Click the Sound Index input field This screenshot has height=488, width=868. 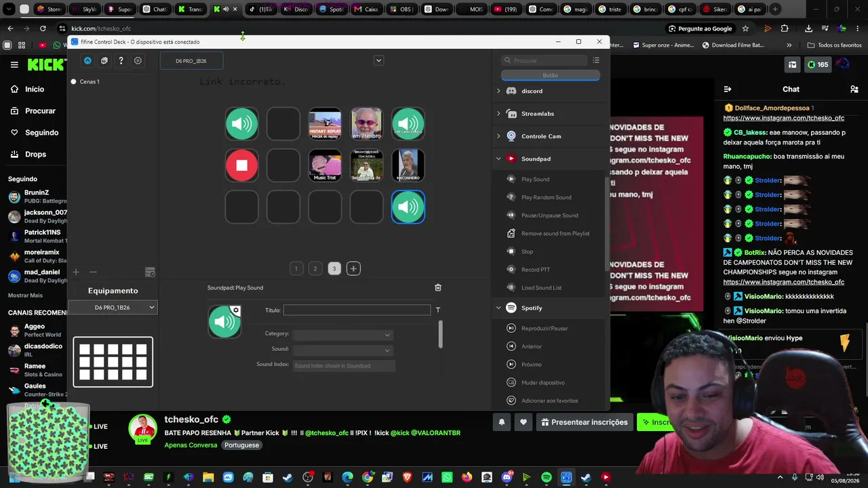344,365
